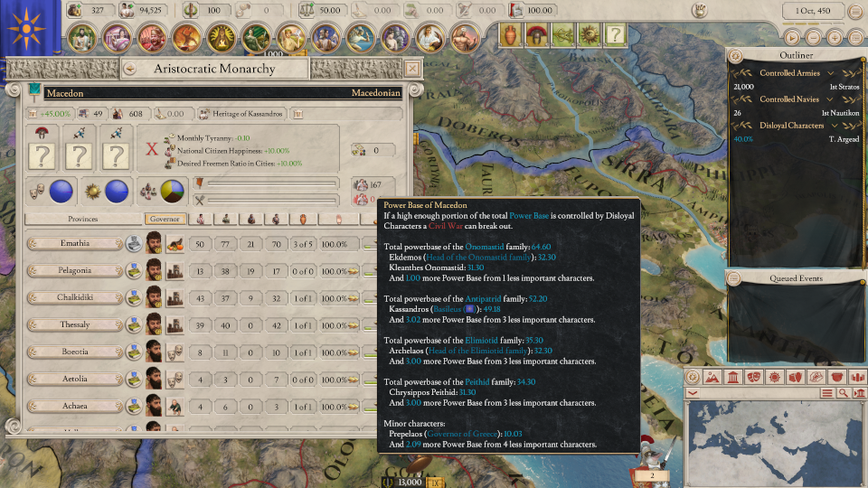Viewport: 868px width, 488px height.
Task: Select the theatre masks culture map mode
Action: point(753,378)
